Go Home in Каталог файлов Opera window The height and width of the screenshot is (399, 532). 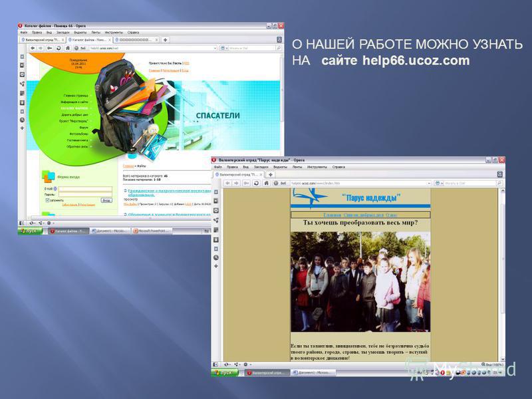(x=68, y=48)
